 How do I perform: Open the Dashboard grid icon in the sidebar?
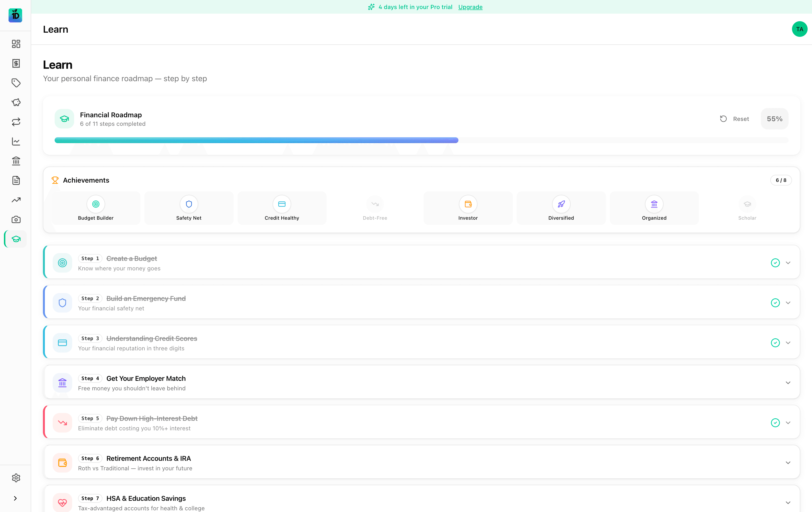16,44
